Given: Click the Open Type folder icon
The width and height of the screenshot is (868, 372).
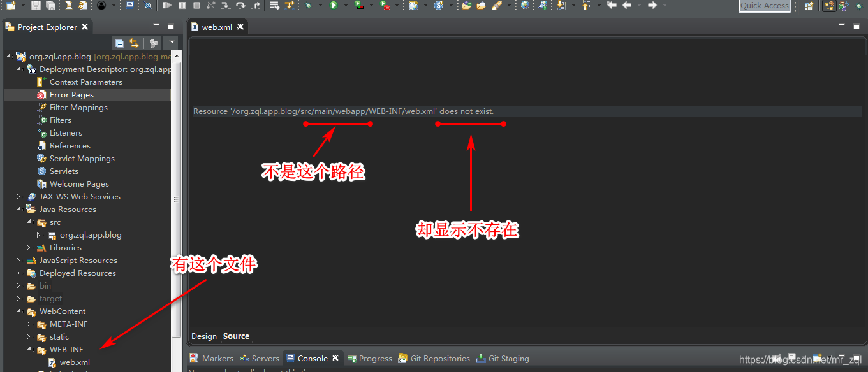Looking at the screenshot, I should [x=466, y=5].
